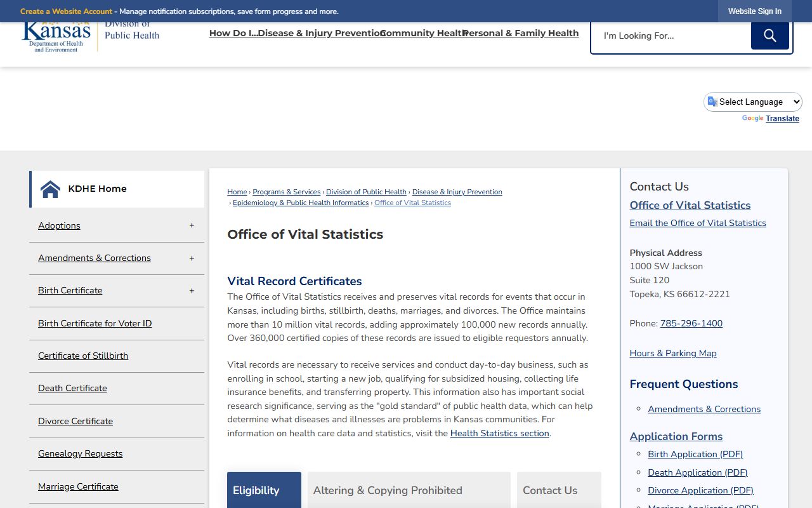
Task: Open Hours & Parking Map link
Action: click(673, 353)
